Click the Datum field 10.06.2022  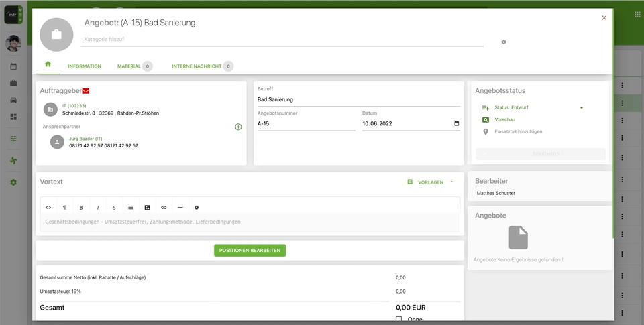(411, 123)
